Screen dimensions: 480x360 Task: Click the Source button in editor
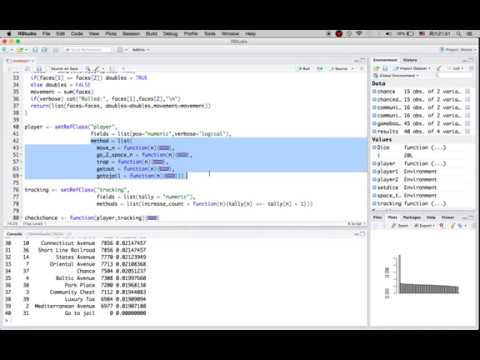tap(339, 69)
